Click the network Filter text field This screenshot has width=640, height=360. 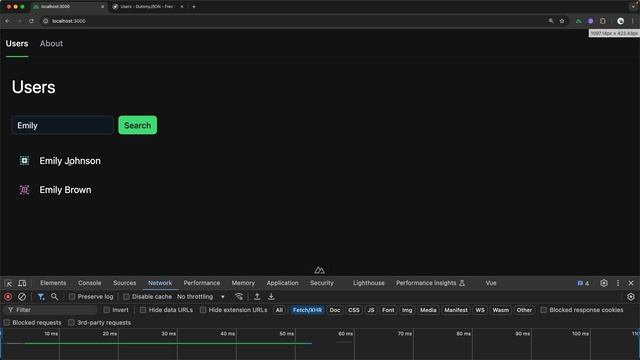coord(50,310)
